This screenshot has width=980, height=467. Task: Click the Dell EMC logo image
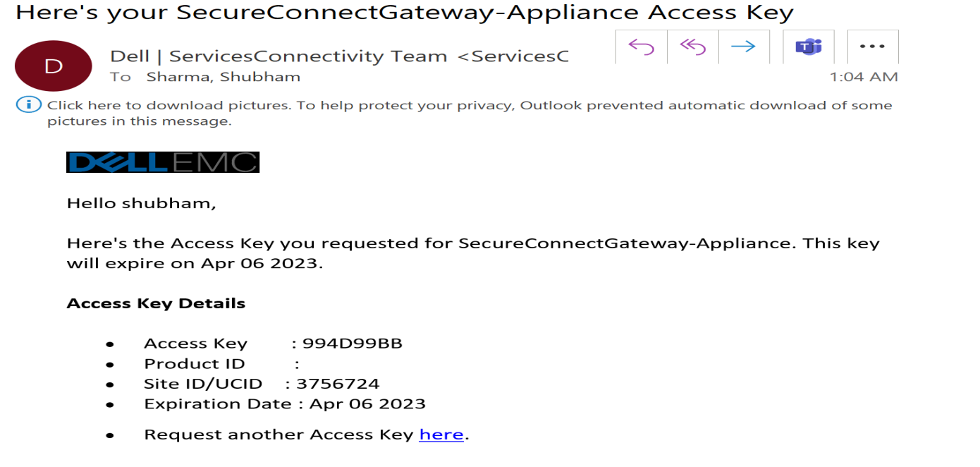coord(163,162)
